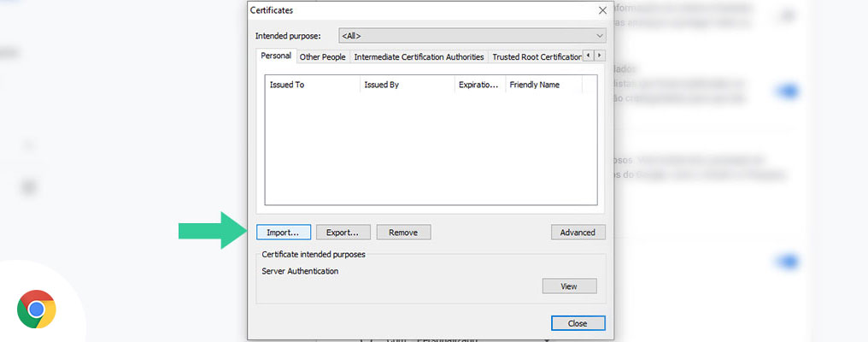Select the Personal tab
This screenshot has width=868, height=342.
coord(276,56)
